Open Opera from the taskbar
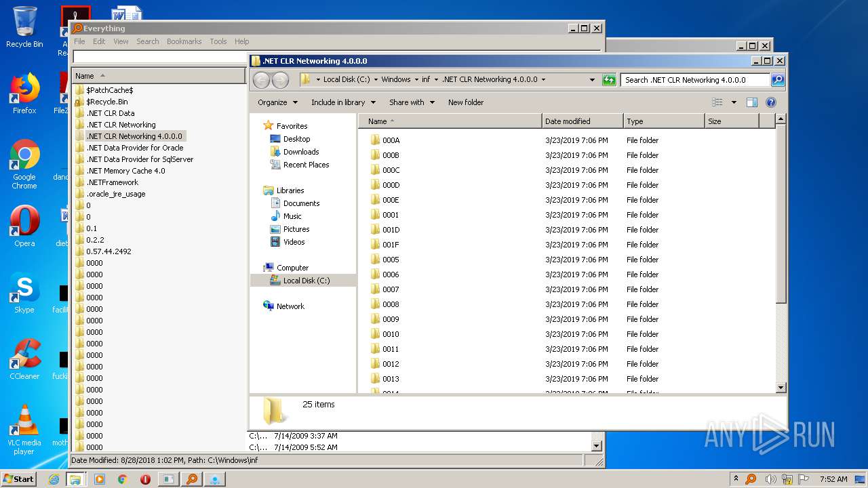 (x=145, y=479)
